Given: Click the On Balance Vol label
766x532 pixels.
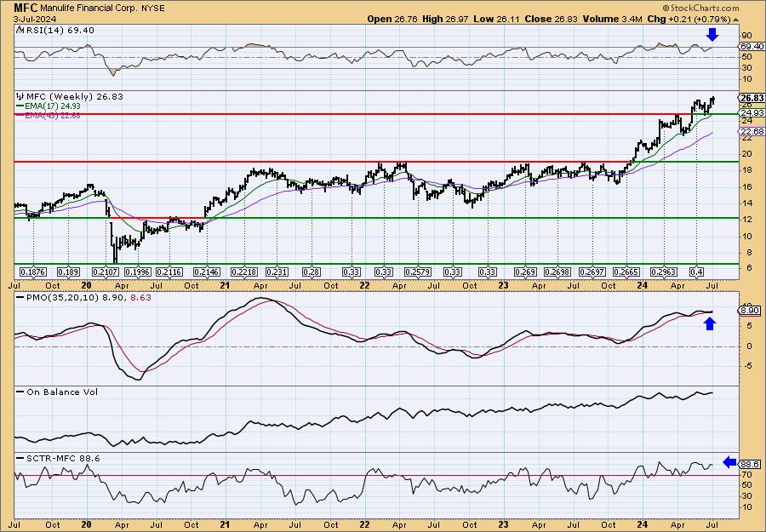Looking at the screenshot, I should click(62, 392).
